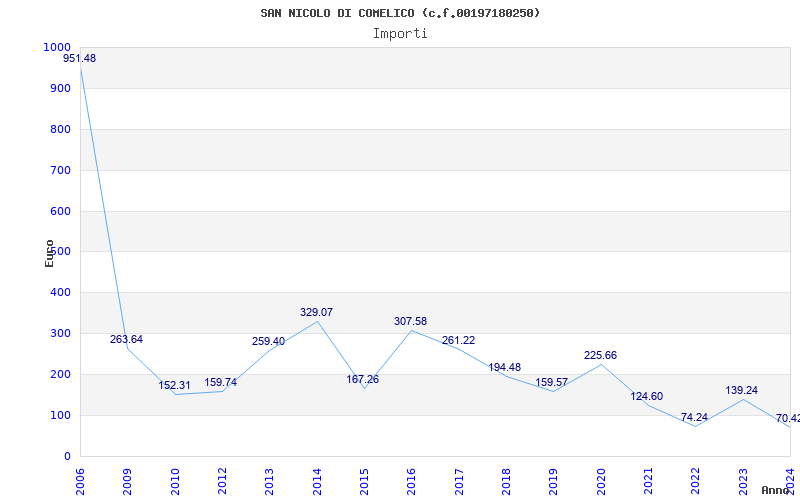The image size is (800, 500).
Task: Click the data label 167.26
Action: (363, 379)
